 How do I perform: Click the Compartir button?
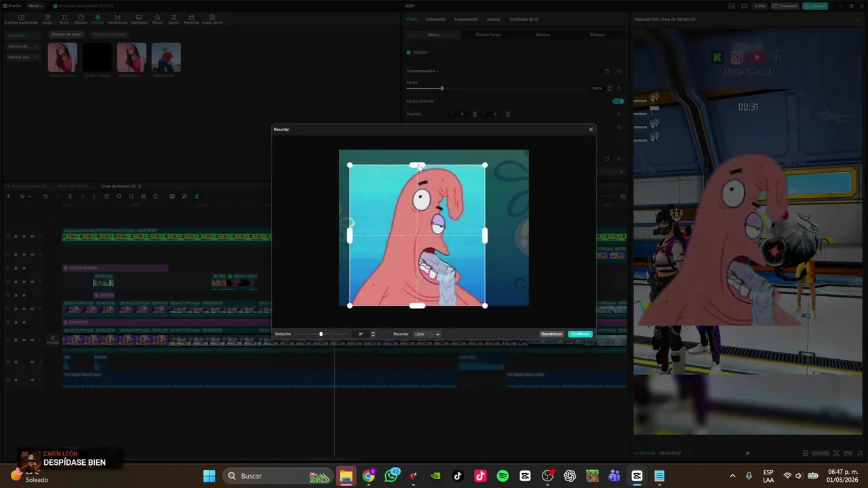tap(785, 6)
